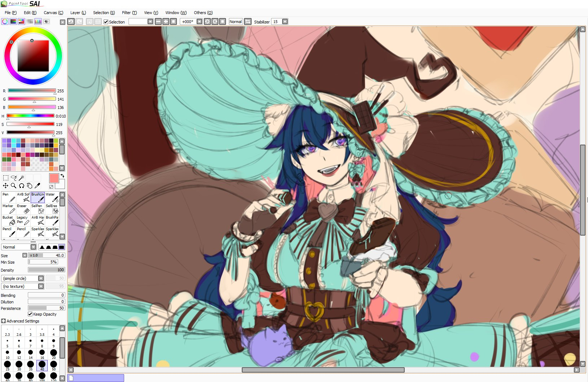The width and height of the screenshot is (588, 382).
Task: Expand the Advanced Settings section
Action: 4,321
